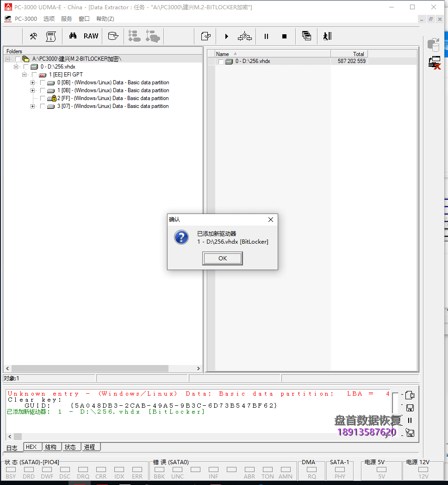Open the 帮助(Z) menu
Viewport: 448px width, 485px height.
pos(105,19)
